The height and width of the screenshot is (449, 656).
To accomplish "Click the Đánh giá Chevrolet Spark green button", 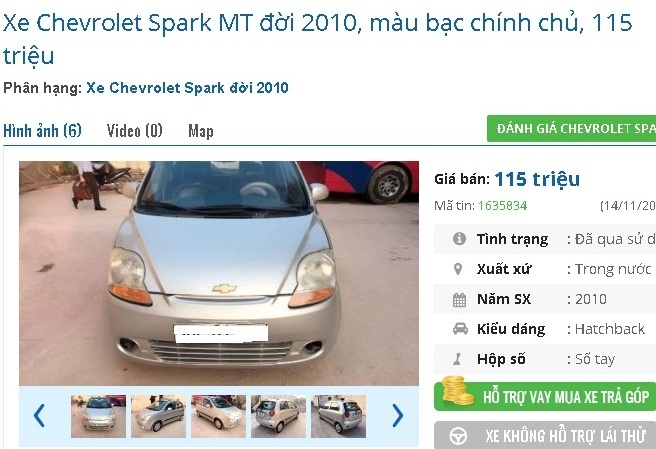I will pyautogui.click(x=571, y=128).
